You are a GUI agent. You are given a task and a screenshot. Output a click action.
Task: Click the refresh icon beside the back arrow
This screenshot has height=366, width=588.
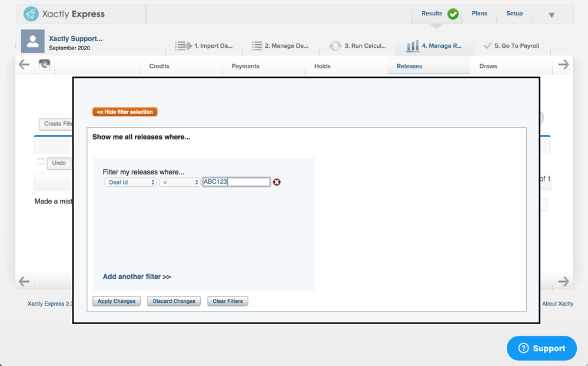[45, 65]
